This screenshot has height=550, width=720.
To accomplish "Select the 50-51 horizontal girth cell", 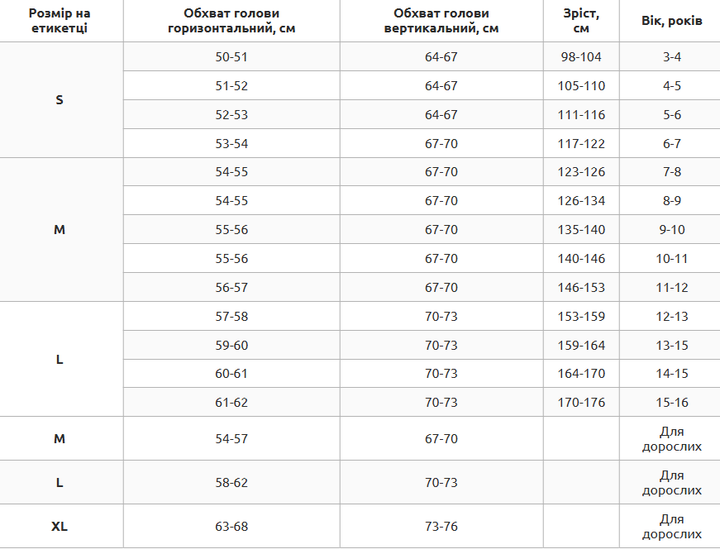I will 231,56.
